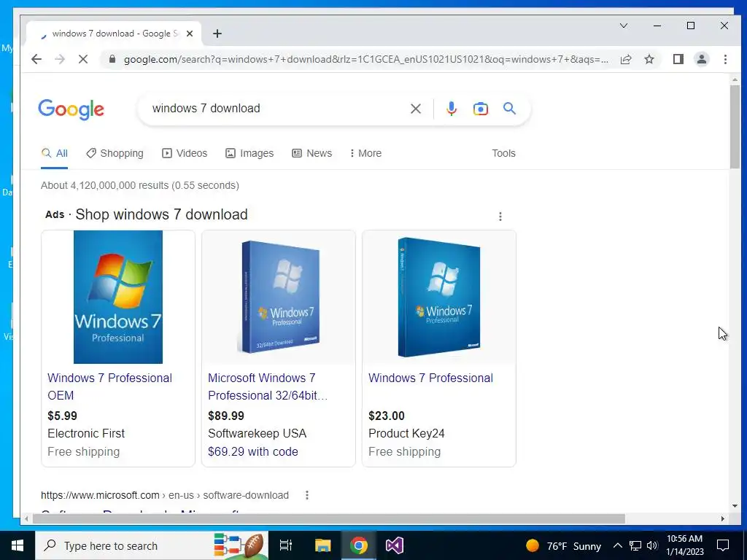747x560 pixels.
Task: Search by image camera icon
Action: (480, 109)
